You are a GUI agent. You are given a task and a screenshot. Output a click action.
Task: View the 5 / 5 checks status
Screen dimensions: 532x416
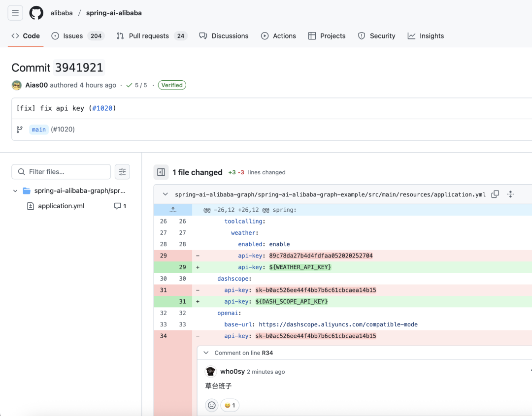pos(137,85)
